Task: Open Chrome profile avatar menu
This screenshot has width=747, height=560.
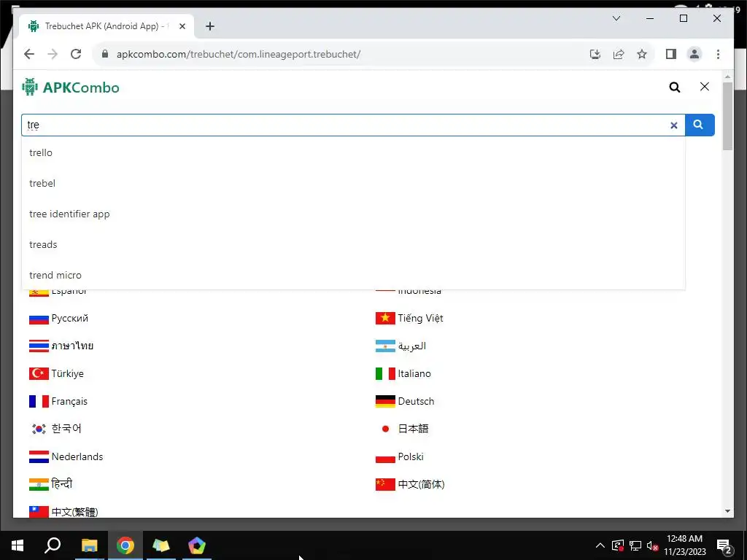Action: [694, 54]
